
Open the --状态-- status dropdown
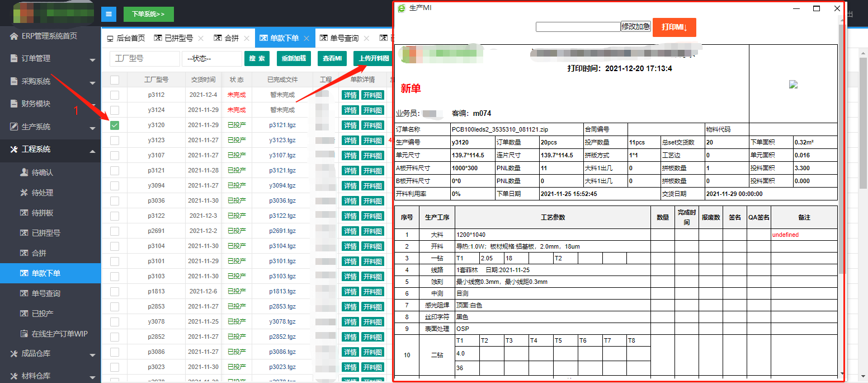pos(211,59)
